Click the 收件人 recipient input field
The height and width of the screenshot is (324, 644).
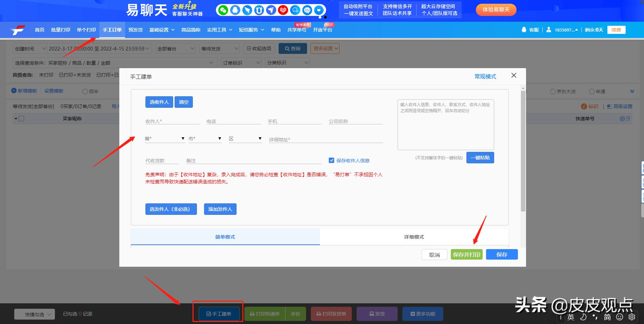tap(172, 121)
